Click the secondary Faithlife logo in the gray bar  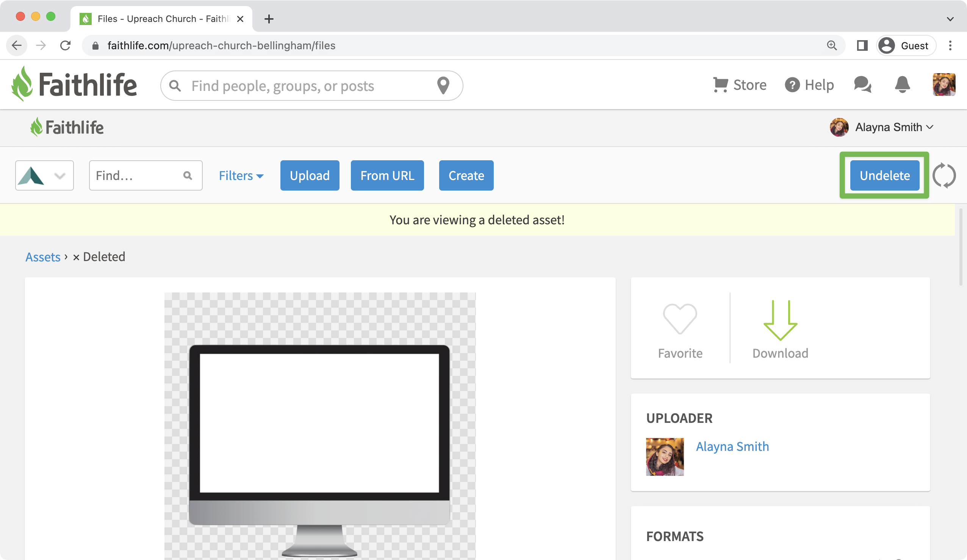(x=67, y=127)
